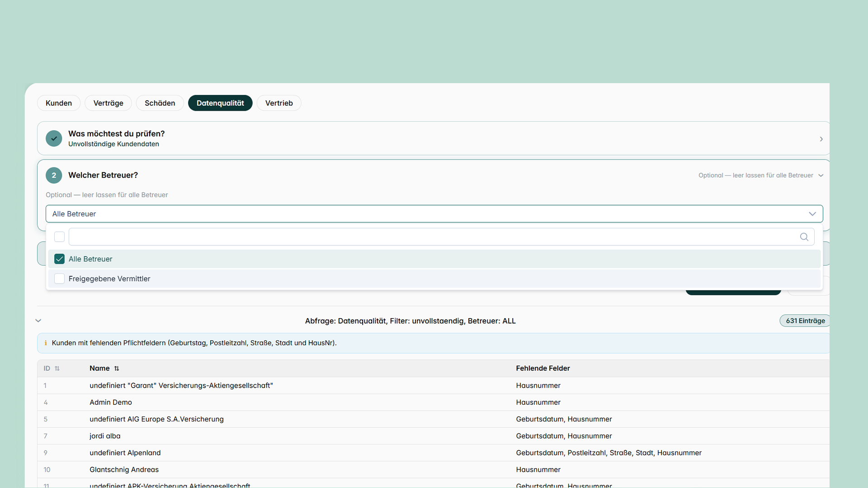
Task: Collapse the query results chevron
Action: [38, 321]
